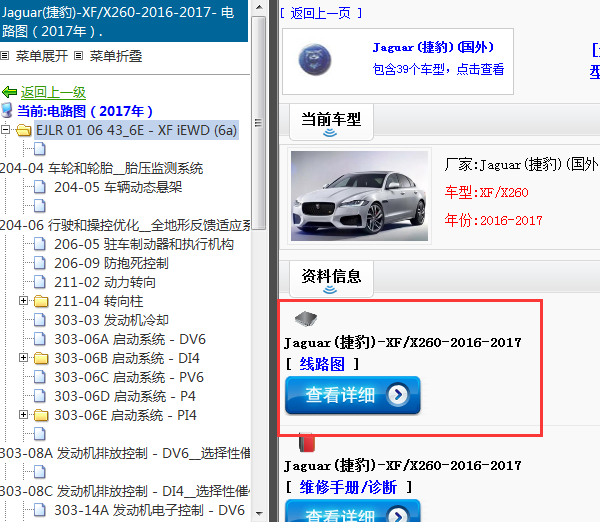
Task: Click document icon for 211-02 动力转向
Action: (40, 282)
